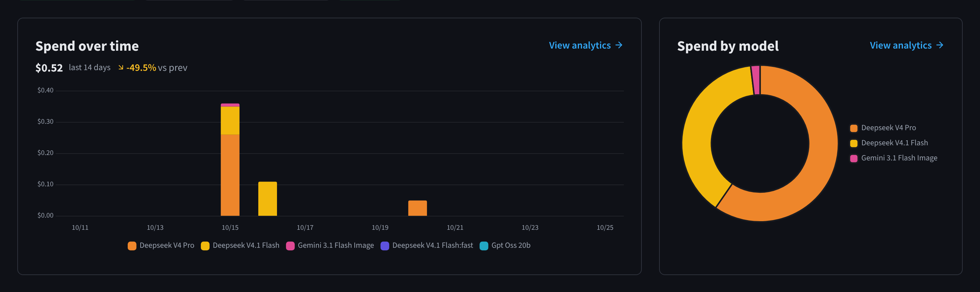Click the 'Spend by model' heading
980x292 pixels.
tap(728, 46)
